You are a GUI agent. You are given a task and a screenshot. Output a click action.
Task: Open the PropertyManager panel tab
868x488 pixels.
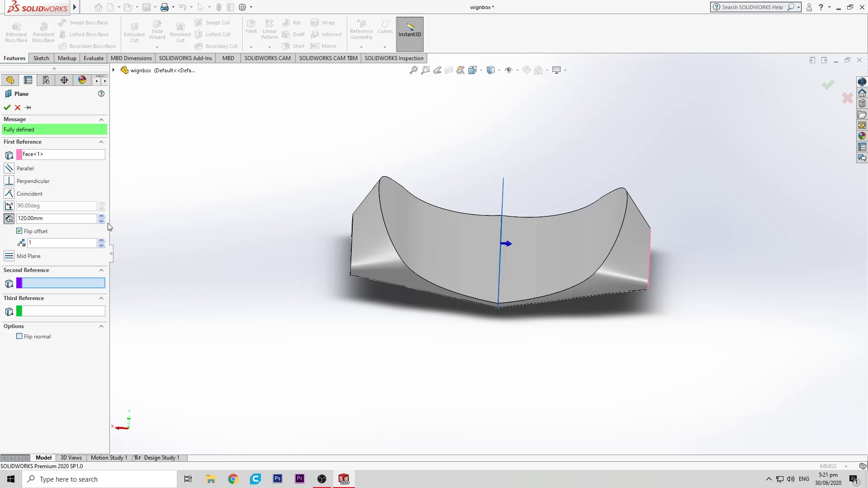(28, 80)
